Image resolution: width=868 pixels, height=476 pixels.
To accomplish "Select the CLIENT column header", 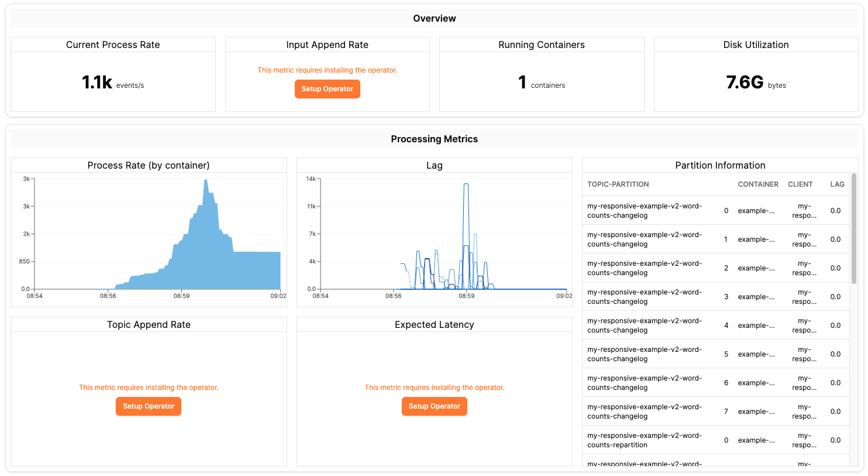I will (800, 184).
